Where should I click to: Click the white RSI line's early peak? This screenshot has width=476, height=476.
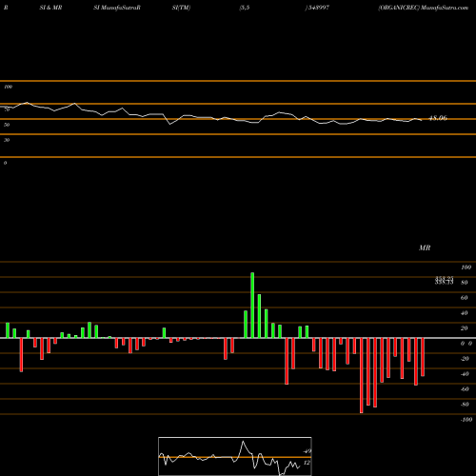click(27, 103)
